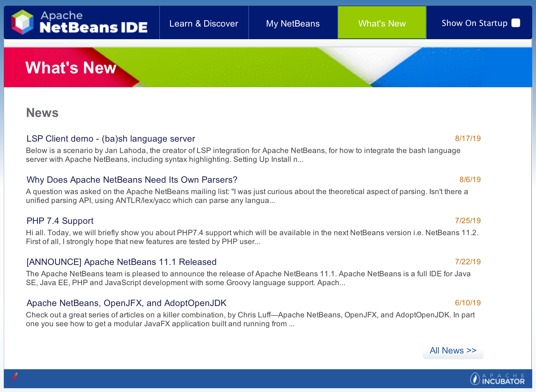
Task: Click the Apache Incubator logo
Action: pos(497,378)
